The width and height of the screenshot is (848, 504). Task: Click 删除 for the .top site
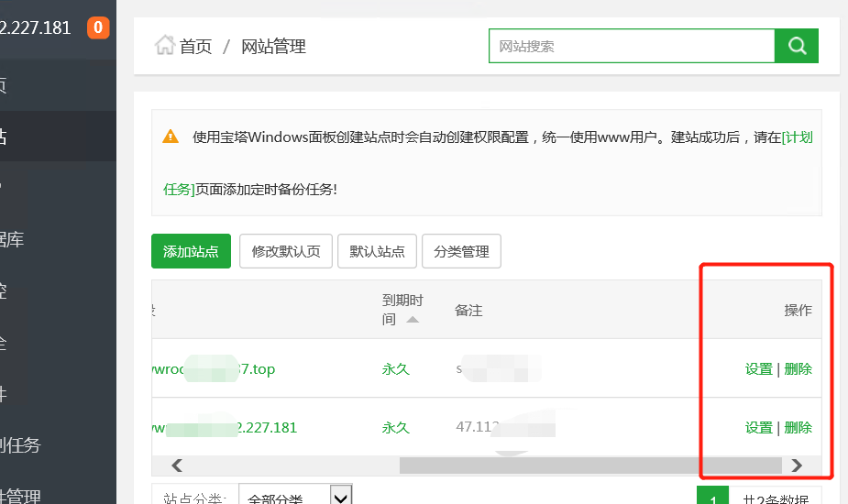(x=798, y=369)
